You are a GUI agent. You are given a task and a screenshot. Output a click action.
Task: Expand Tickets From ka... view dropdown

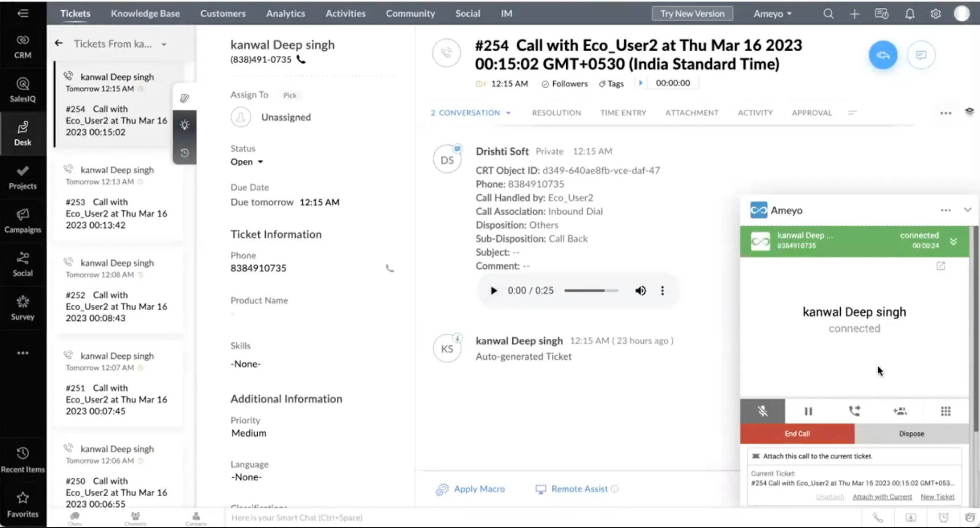point(163,44)
